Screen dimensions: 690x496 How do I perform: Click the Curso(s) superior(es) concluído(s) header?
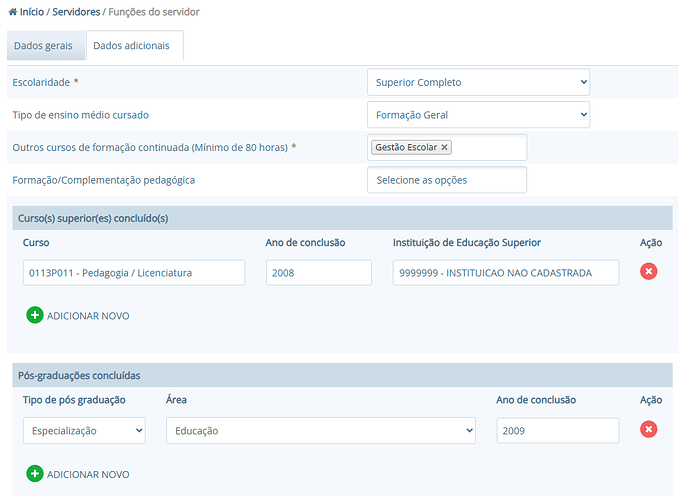coord(342,218)
